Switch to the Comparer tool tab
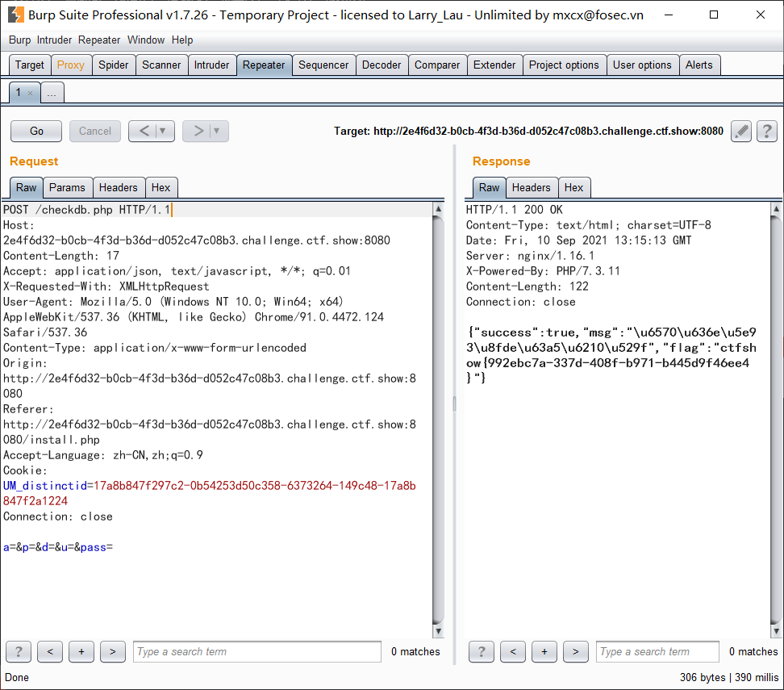784x690 pixels. coord(437,65)
